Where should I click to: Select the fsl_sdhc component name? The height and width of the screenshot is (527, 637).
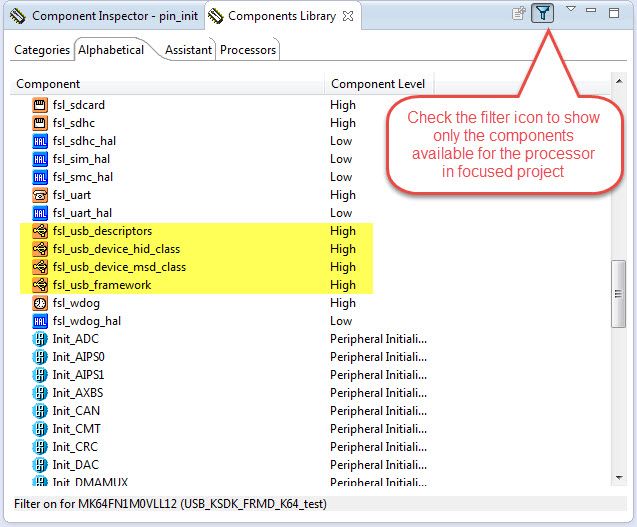coord(74,123)
